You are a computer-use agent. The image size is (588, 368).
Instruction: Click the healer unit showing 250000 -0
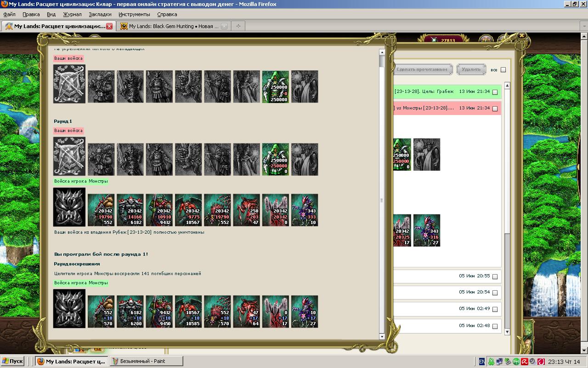coord(276,86)
